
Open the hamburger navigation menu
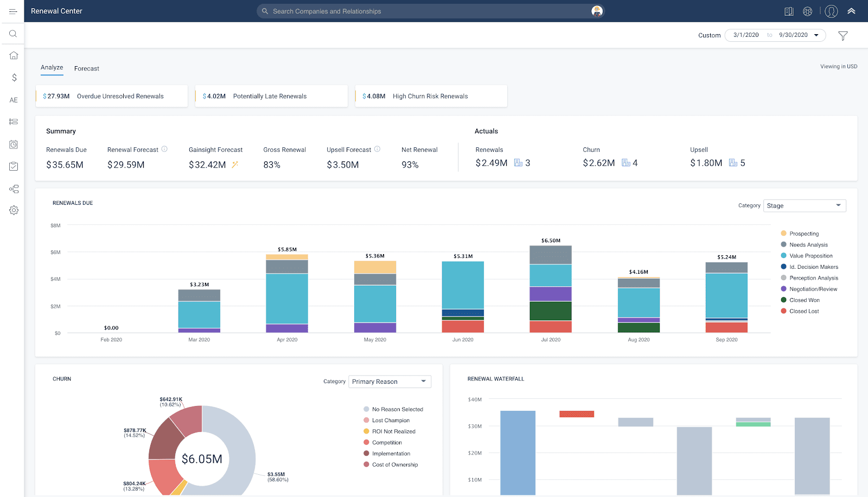click(x=13, y=11)
